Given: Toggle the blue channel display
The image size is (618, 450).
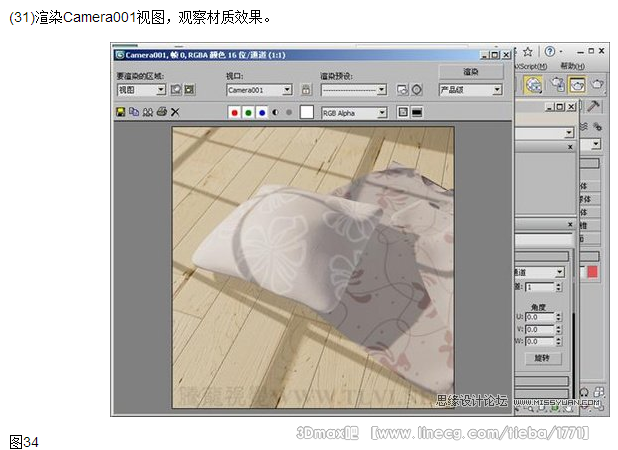Looking at the screenshot, I should [262, 113].
